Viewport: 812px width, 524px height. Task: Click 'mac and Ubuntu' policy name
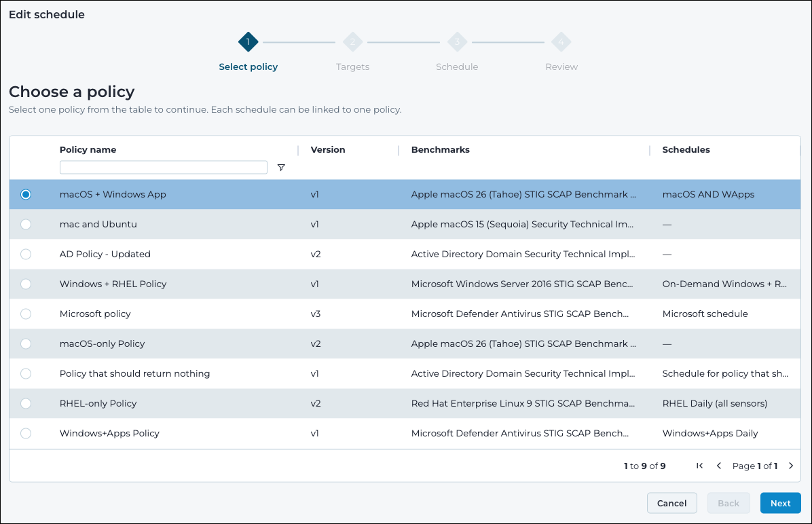tap(98, 224)
